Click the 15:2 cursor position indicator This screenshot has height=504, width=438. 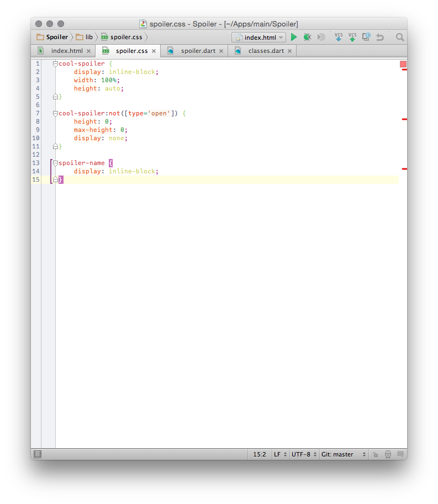click(260, 454)
